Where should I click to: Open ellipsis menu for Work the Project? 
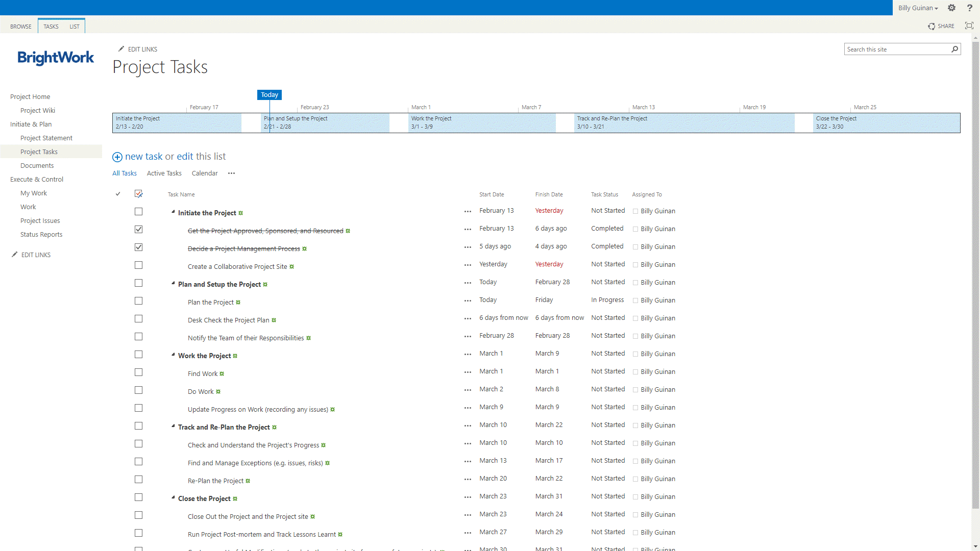point(468,354)
